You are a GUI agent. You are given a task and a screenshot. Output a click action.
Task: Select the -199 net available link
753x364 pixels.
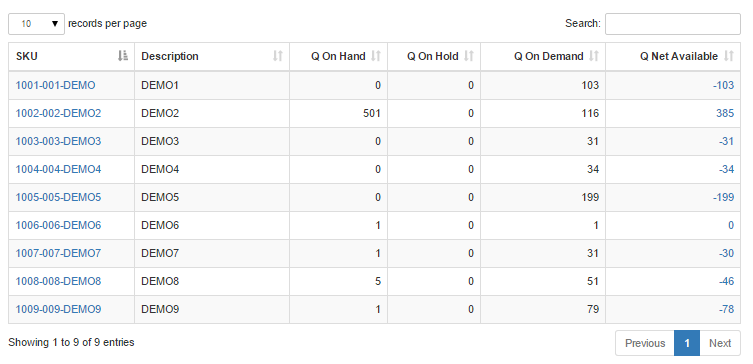pyautogui.click(x=724, y=197)
